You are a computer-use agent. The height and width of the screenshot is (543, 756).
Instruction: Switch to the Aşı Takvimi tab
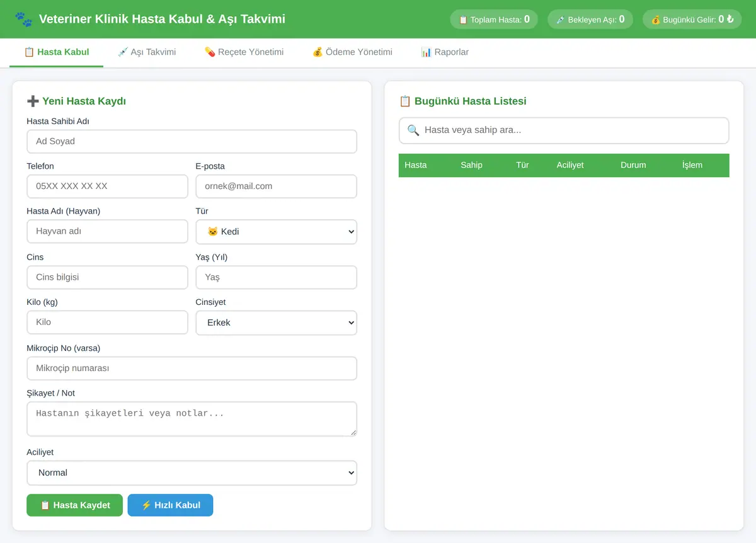147,52
